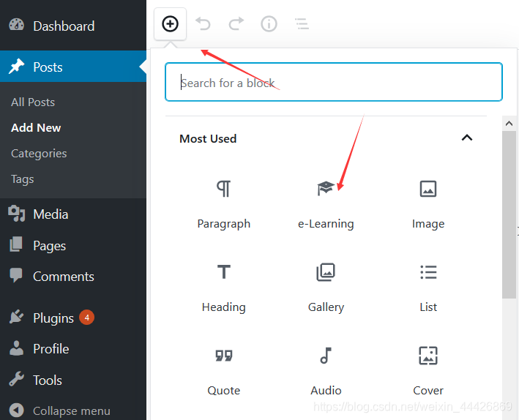Open the Tools menu
The width and height of the screenshot is (519, 420).
(x=73, y=380)
